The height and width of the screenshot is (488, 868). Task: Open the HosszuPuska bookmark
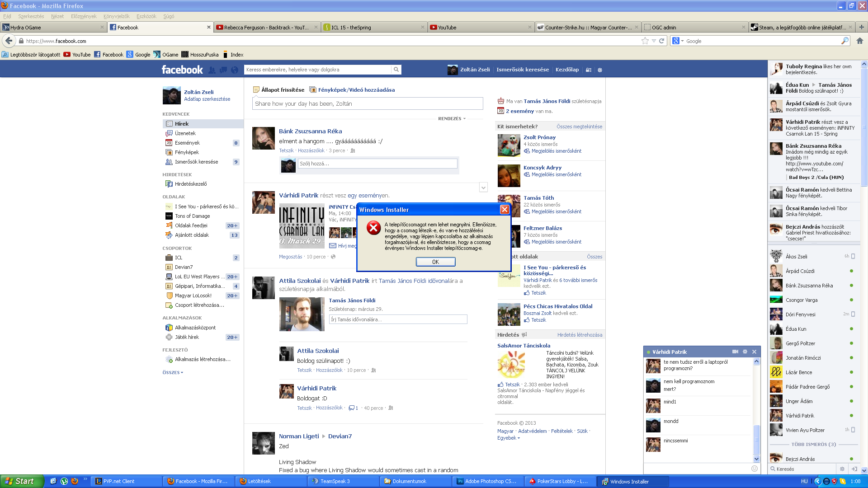point(200,54)
